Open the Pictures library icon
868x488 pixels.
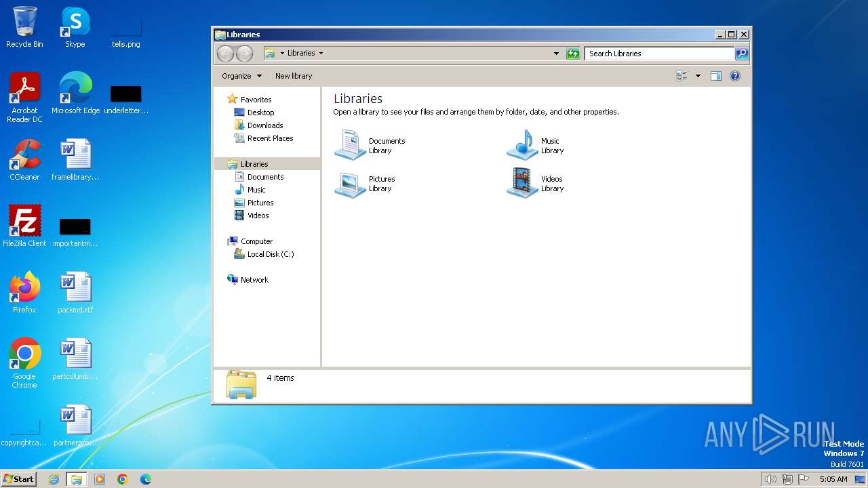coord(350,184)
